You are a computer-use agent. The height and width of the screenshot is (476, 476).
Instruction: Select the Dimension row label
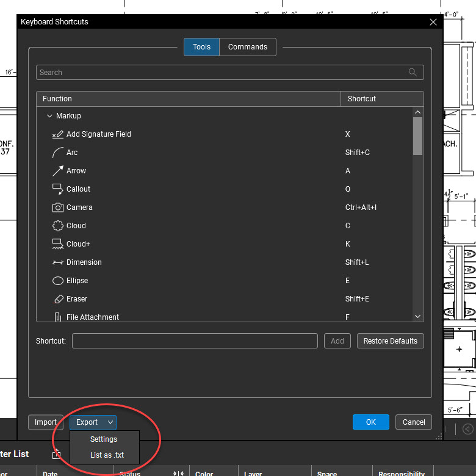84,262
